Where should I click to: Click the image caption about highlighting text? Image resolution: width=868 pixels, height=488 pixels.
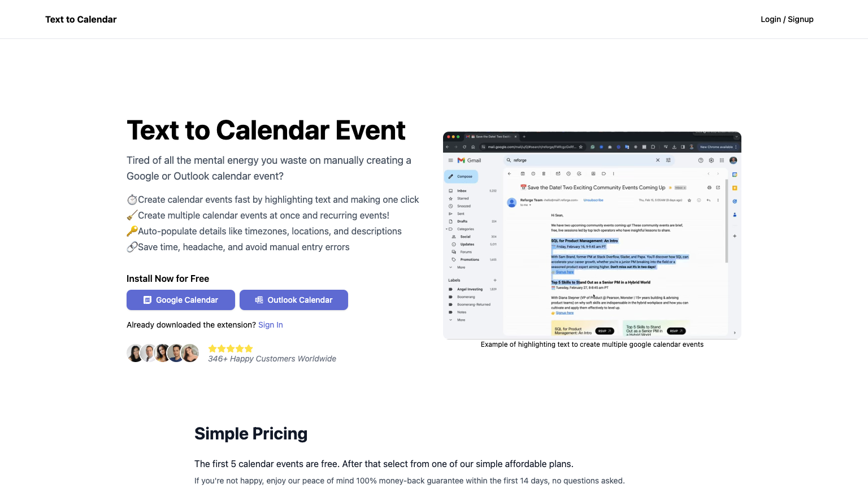pos(592,345)
